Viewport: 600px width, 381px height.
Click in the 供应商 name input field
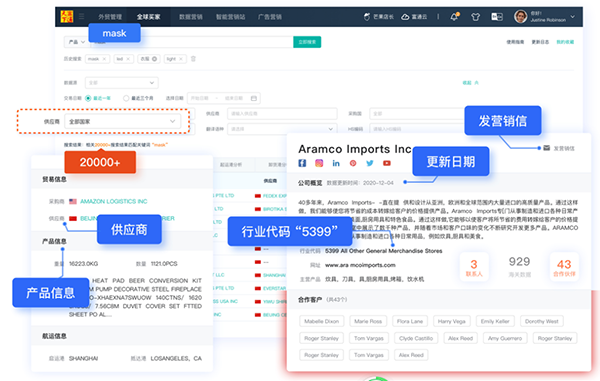point(282,114)
